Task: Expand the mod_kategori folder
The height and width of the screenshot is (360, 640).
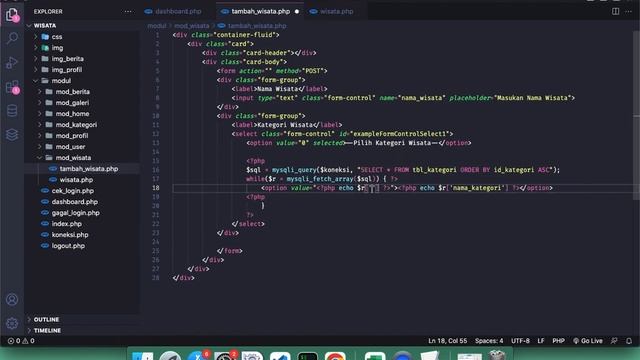Action: pyautogui.click(x=76, y=125)
